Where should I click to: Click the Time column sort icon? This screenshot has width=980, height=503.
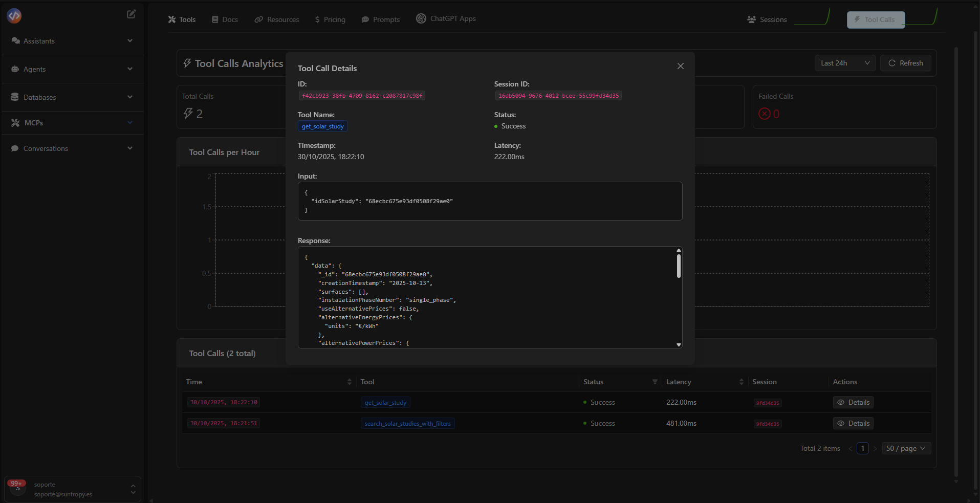coord(350,382)
